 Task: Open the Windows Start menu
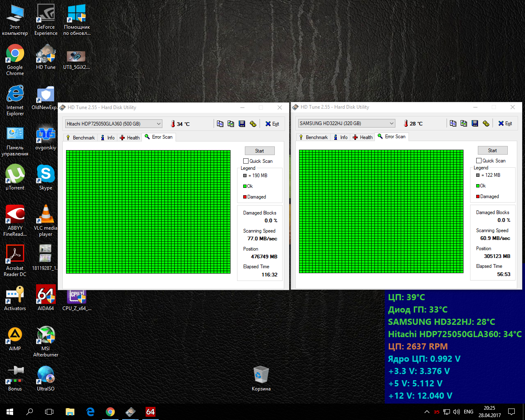(10, 412)
